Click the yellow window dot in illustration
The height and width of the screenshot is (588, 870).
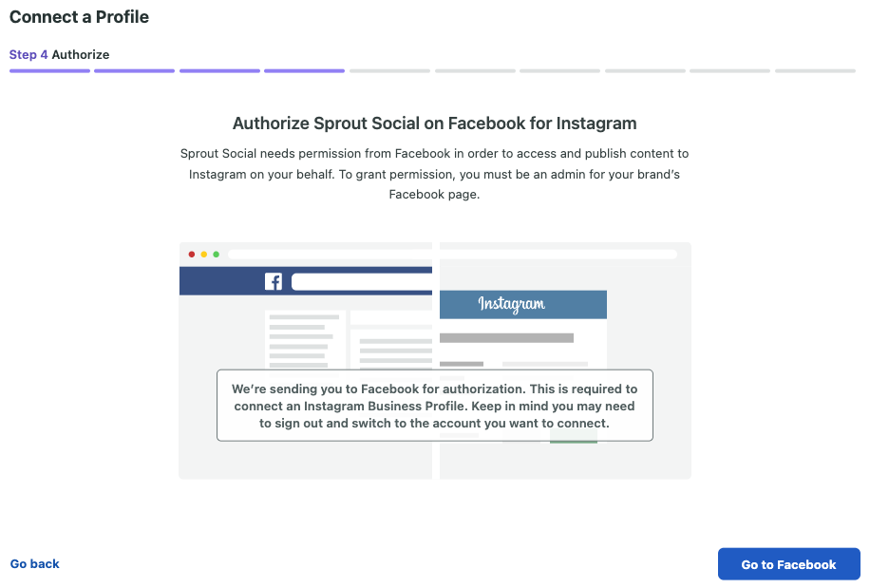pos(203,254)
